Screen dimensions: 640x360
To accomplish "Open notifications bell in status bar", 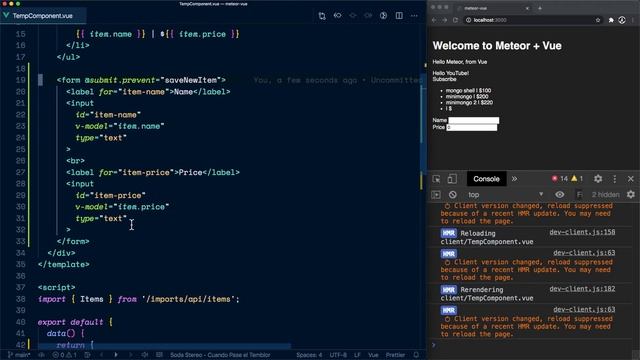I will pyautogui.click(x=416, y=355).
